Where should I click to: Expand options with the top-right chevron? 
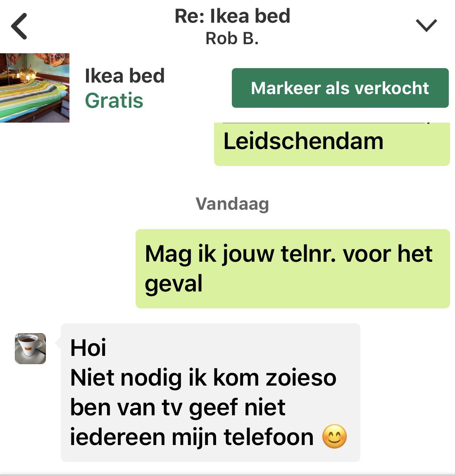tap(426, 26)
